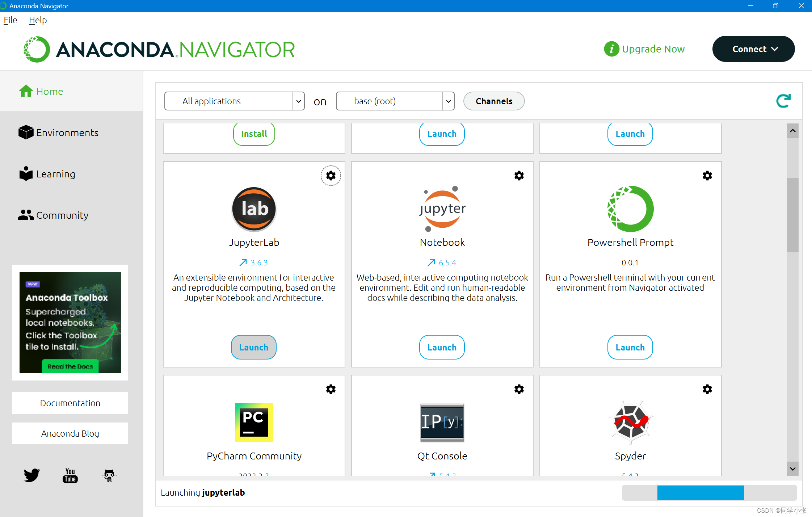The width and height of the screenshot is (812, 517).
Task: Open Qt Console settings gear
Action: pyautogui.click(x=519, y=389)
